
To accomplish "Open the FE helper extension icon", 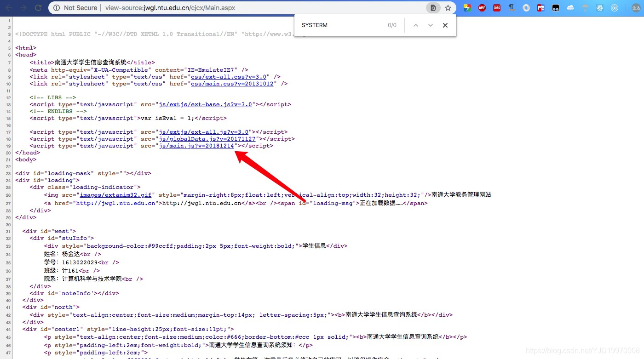I will tap(541, 8).
